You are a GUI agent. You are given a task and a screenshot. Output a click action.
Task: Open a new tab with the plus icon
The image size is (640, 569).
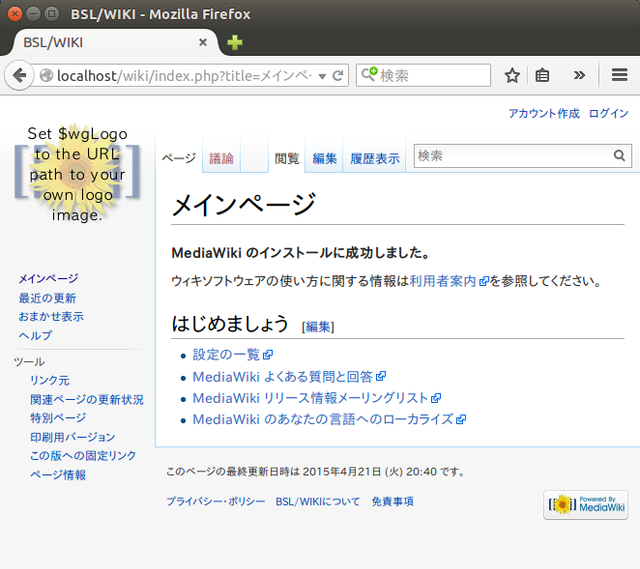point(235,42)
